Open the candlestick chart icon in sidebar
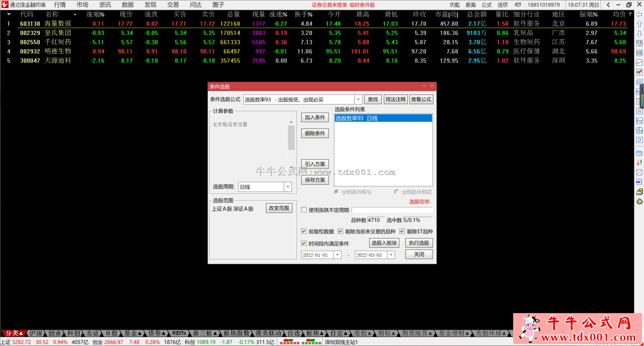The width and height of the screenshot is (644, 346). point(639,72)
